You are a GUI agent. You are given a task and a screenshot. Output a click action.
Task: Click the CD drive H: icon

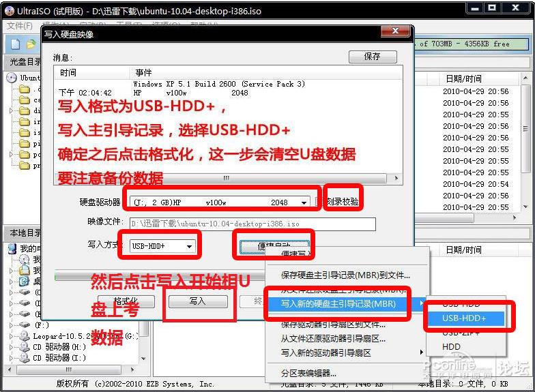click(x=25, y=347)
